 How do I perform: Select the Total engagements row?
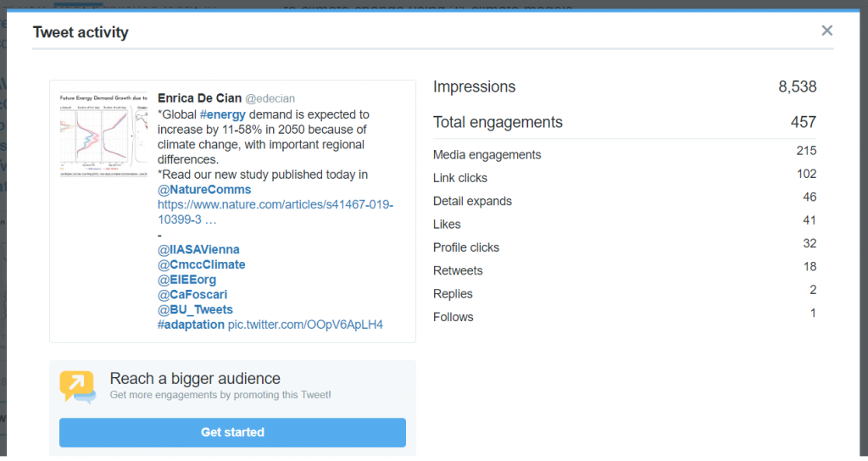[625, 122]
